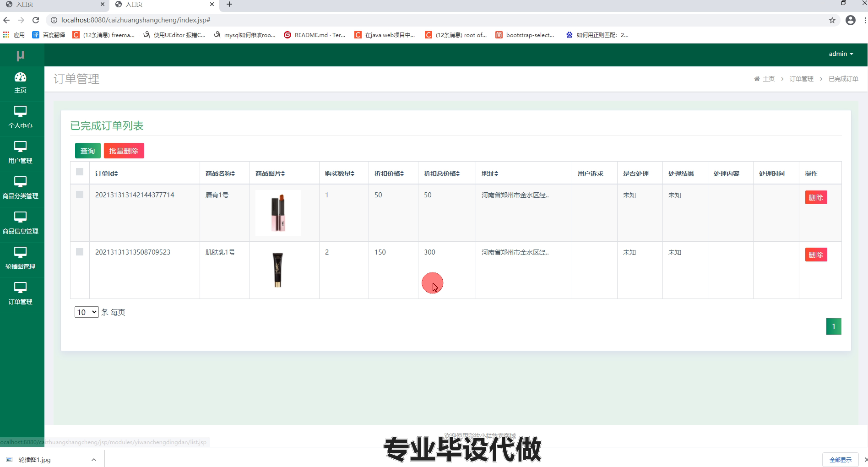Open 用户管理 in the sidebar
The width and height of the screenshot is (868, 467).
(x=20, y=153)
